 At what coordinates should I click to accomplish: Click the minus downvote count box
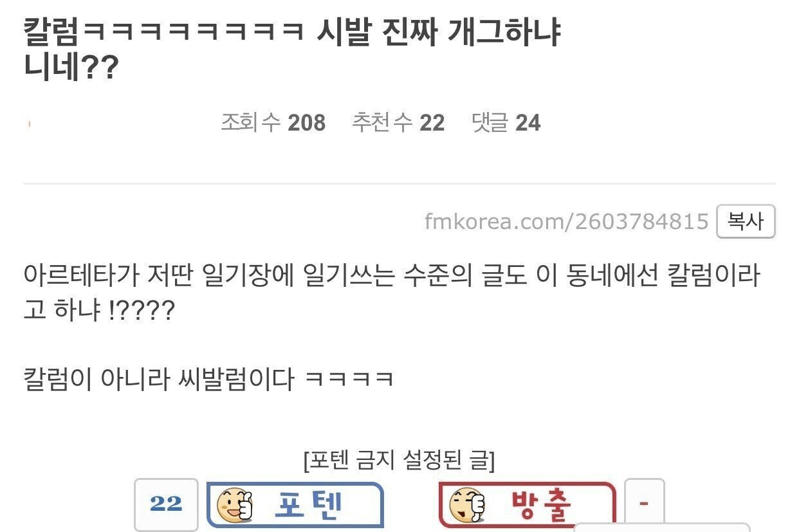644,502
